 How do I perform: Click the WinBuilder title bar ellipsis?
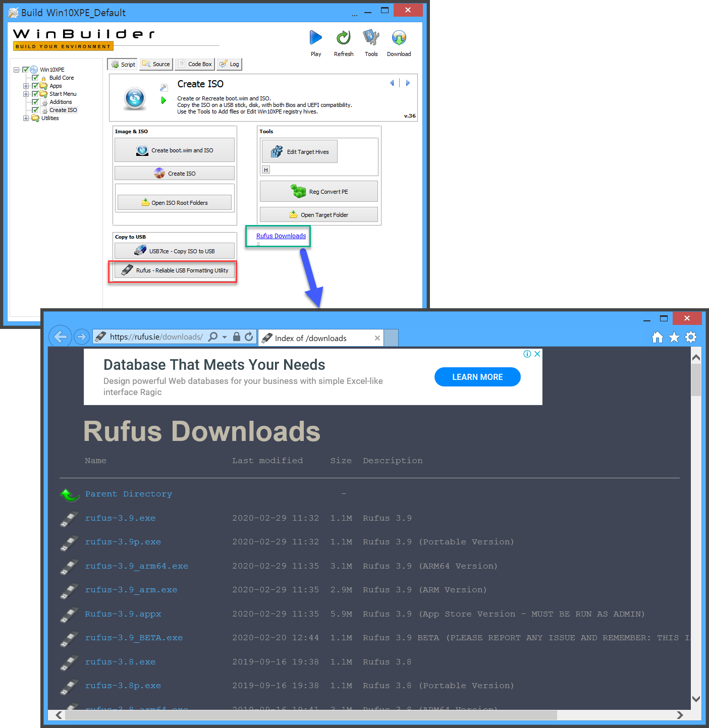click(x=355, y=15)
